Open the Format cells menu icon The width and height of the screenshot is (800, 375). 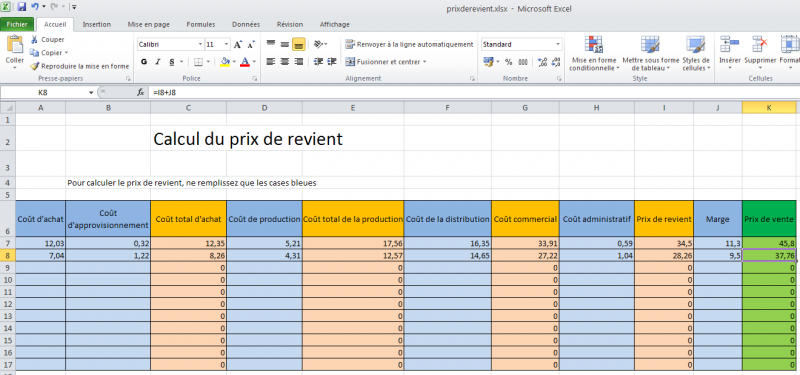click(x=790, y=44)
